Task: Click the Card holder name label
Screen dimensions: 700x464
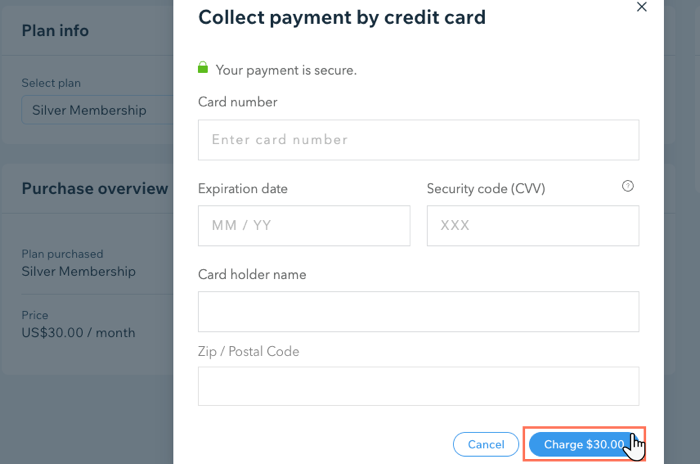Action: (252, 274)
